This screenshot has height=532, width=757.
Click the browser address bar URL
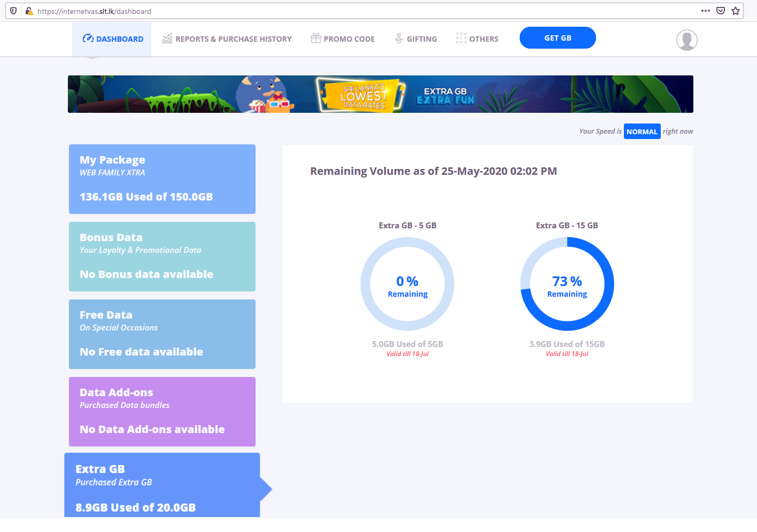pos(94,11)
